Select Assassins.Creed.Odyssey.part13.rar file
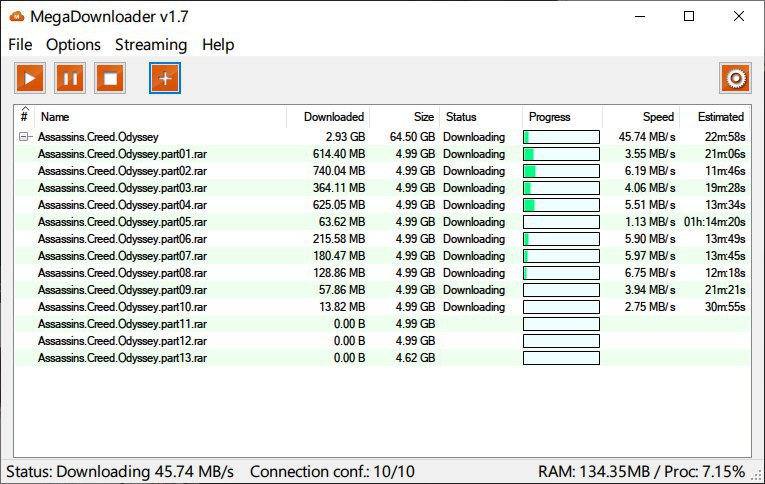This screenshot has height=484, width=765. pos(122,358)
